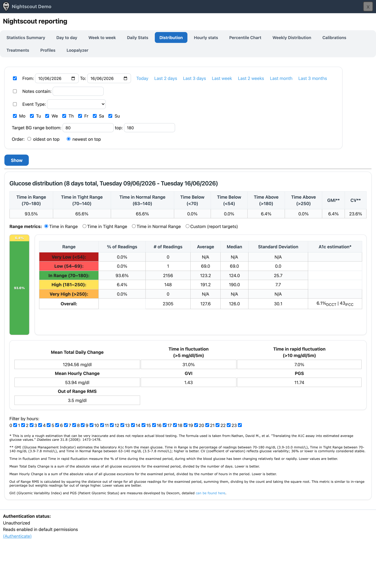Uncheck the Su weekday checkbox
This screenshot has width=376, height=588.
pyautogui.click(x=110, y=116)
